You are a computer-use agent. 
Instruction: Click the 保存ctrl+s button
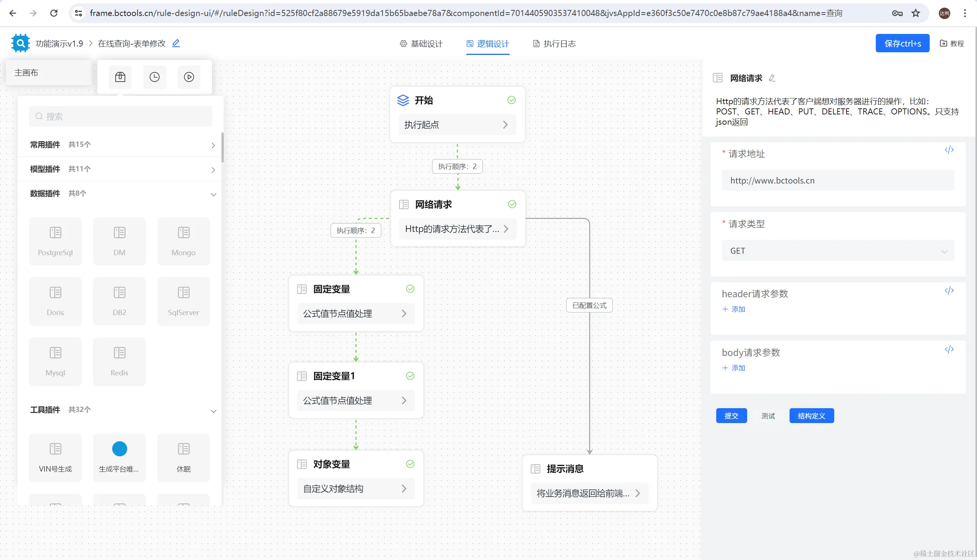[x=902, y=43]
